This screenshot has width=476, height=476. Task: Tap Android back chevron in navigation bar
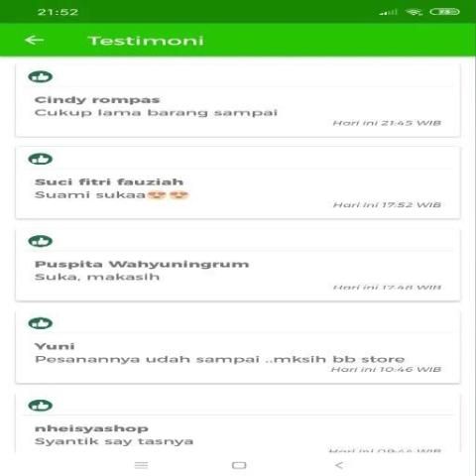click(339, 465)
